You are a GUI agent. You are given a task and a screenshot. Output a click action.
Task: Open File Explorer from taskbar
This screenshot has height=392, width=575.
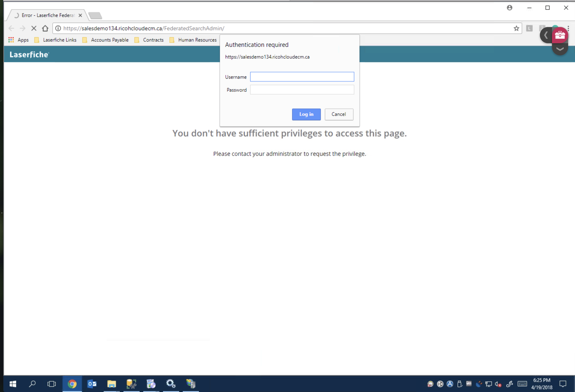click(x=112, y=384)
